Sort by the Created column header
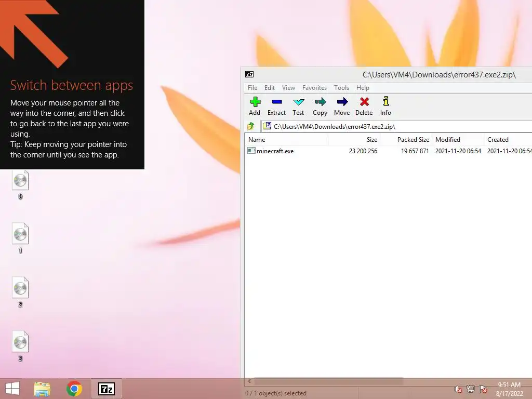This screenshot has width=532, height=399. coord(508,139)
